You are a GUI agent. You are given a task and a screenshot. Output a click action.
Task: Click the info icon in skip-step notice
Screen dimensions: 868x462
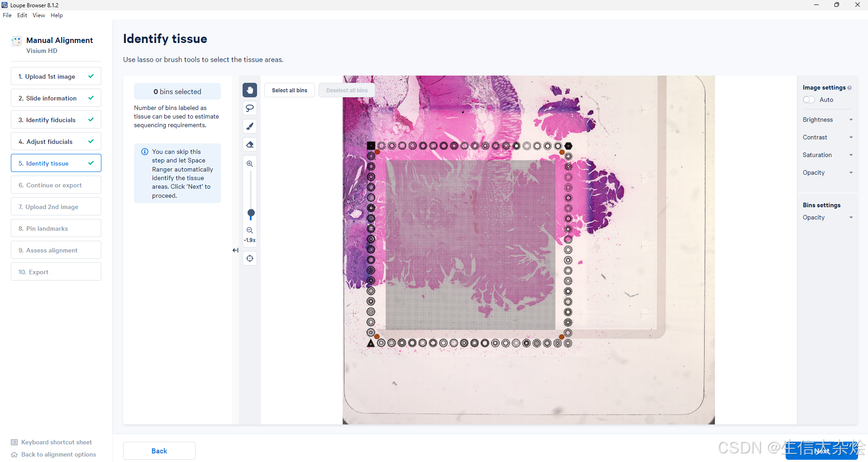pyautogui.click(x=145, y=152)
